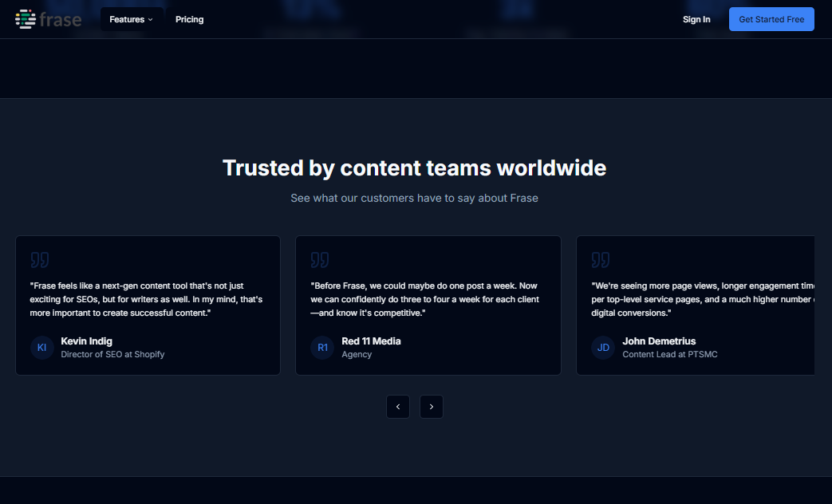Click the name "Red 11 Media"

(371, 341)
